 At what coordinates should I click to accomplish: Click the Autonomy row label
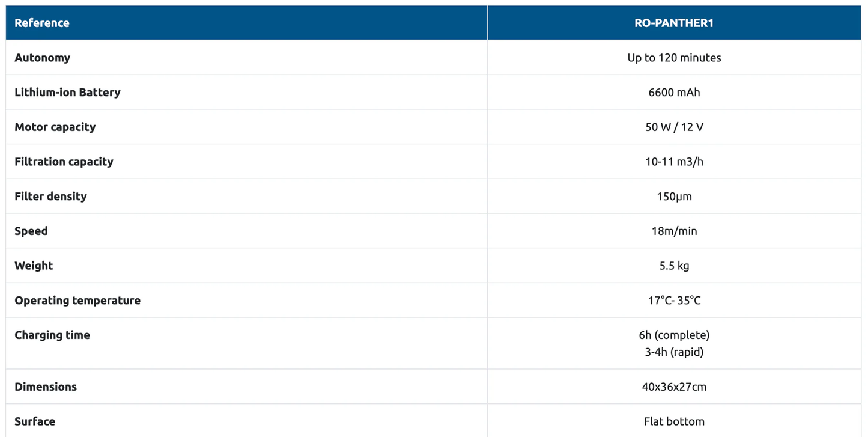[43, 58]
